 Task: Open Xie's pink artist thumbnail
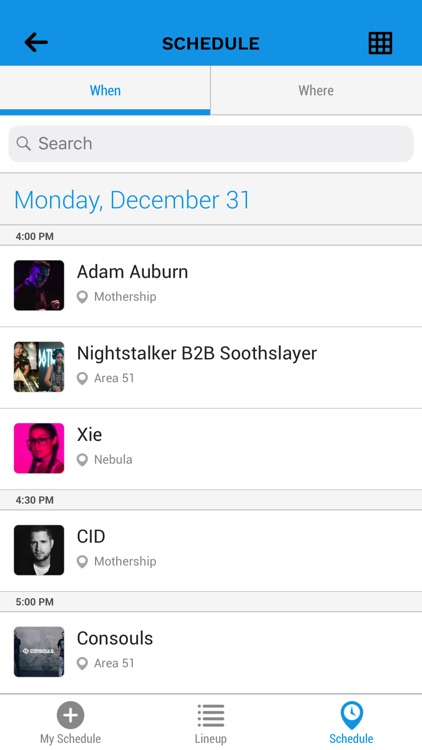[x=39, y=448]
